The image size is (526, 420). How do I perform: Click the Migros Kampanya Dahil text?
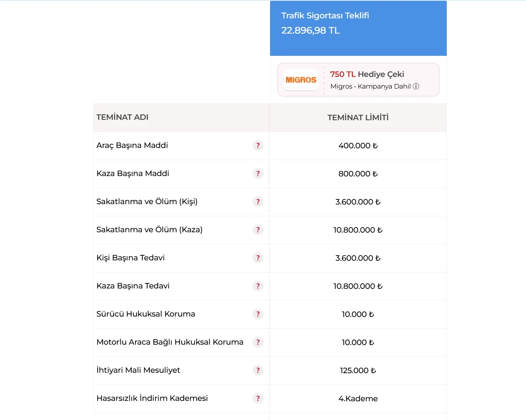[x=370, y=86]
